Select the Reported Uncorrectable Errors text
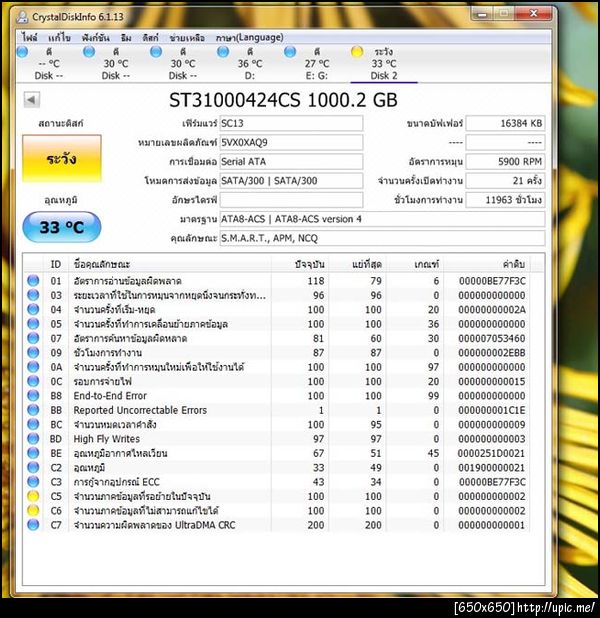 [140, 410]
